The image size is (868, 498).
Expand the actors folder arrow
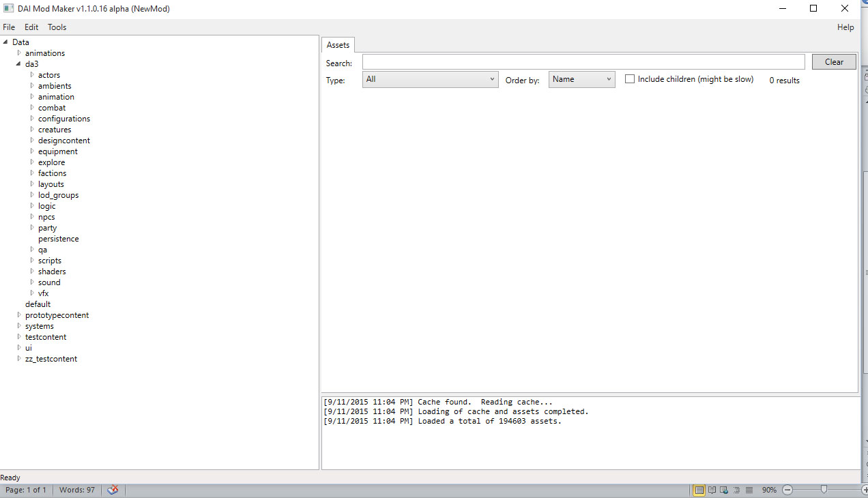[32, 75]
